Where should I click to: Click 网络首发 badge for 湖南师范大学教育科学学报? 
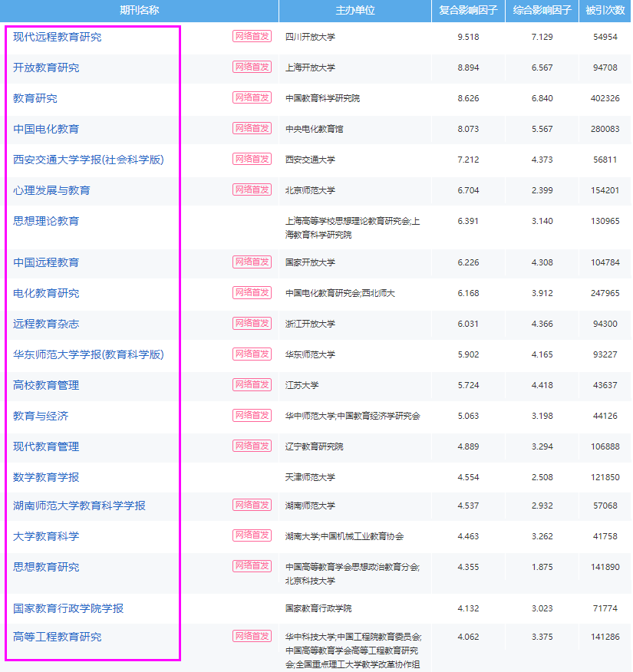coord(252,505)
